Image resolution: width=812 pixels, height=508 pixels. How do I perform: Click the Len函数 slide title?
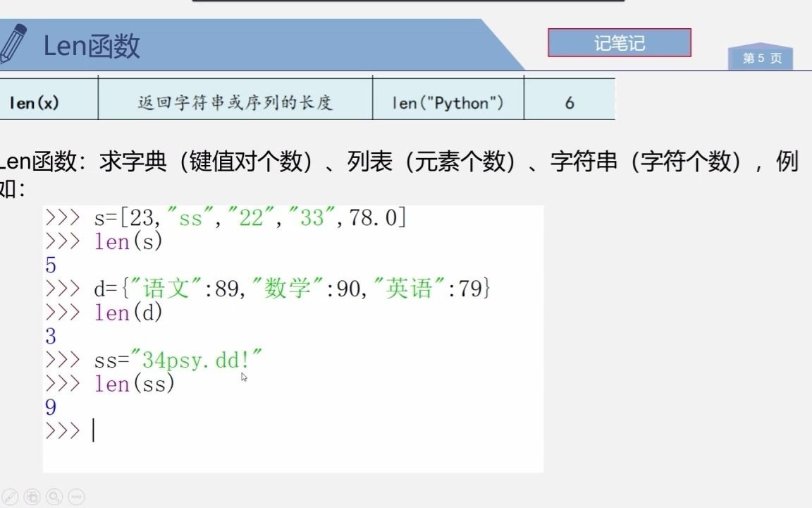(x=93, y=44)
